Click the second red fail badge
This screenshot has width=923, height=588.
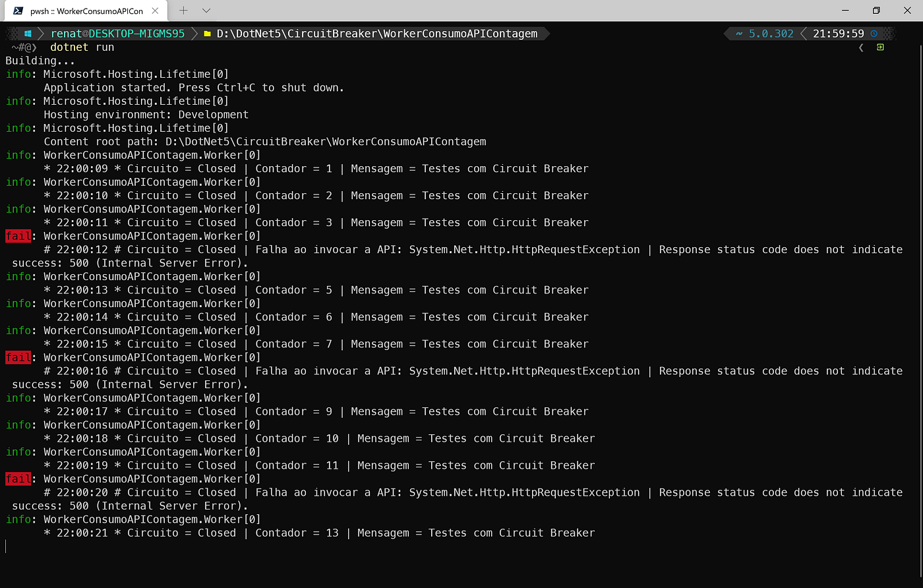tap(18, 357)
